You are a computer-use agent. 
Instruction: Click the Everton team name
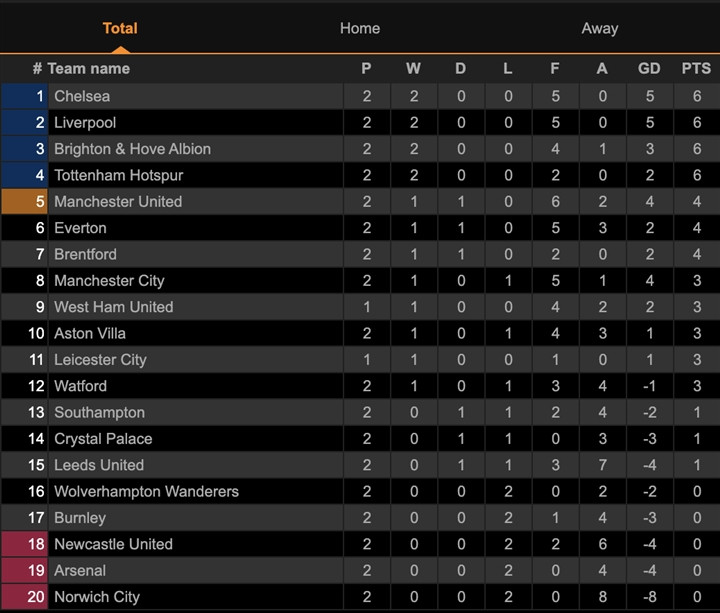[x=81, y=228]
